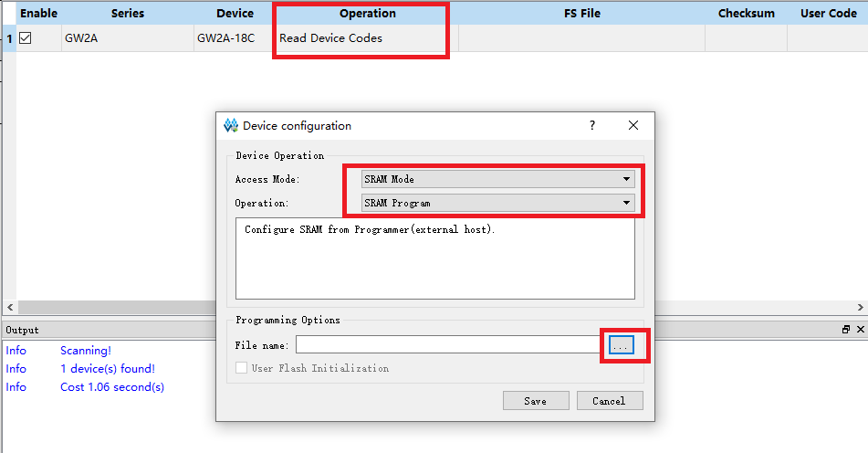This screenshot has width=868, height=453.
Task: Close the Device configuration dialog
Action: click(633, 125)
